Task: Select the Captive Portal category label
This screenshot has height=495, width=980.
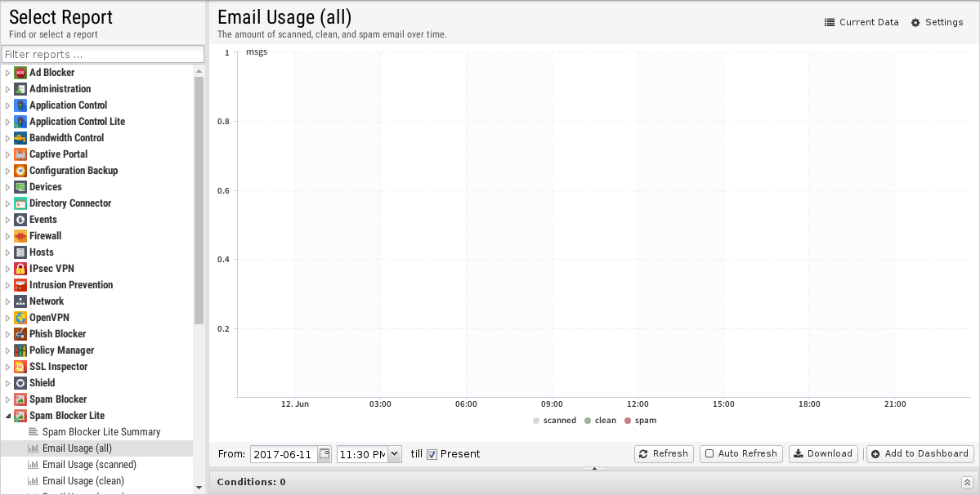Action: 58,154
